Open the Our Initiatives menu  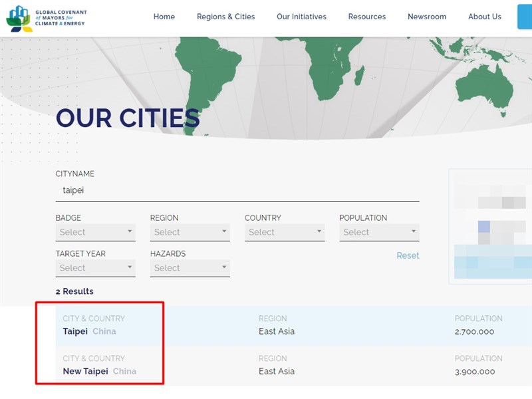point(301,17)
